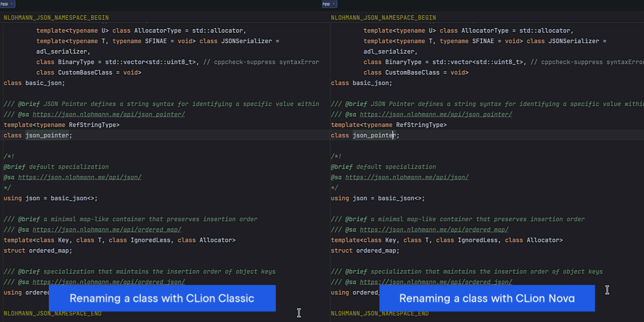Open ordered_map documentation link in Classic pane
This screenshot has width=644, height=322.
pos(107,230)
